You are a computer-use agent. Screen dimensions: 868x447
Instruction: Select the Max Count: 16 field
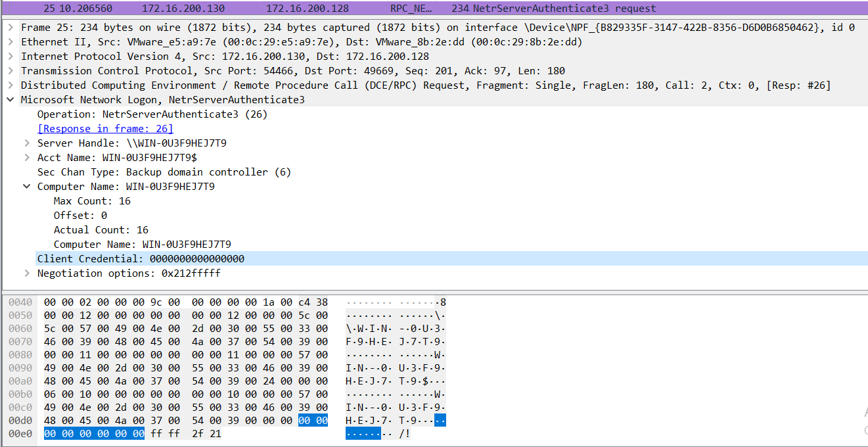pos(92,201)
